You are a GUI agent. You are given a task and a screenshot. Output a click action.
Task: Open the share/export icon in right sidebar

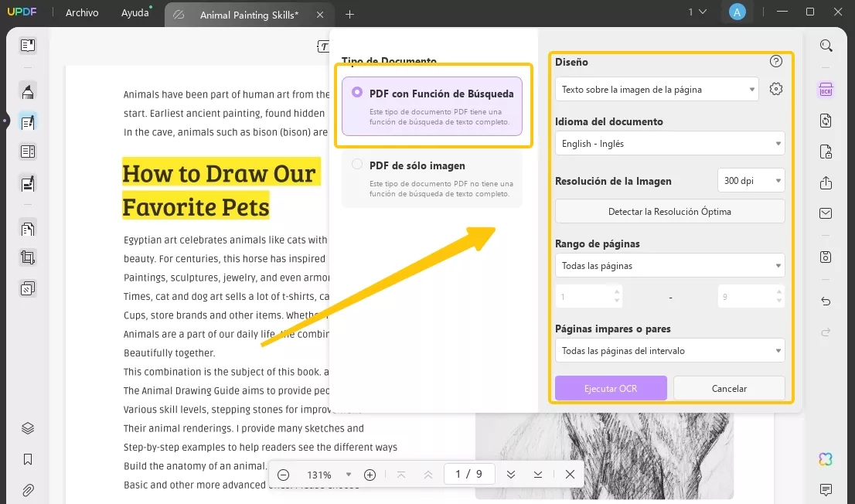click(x=826, y=182)
